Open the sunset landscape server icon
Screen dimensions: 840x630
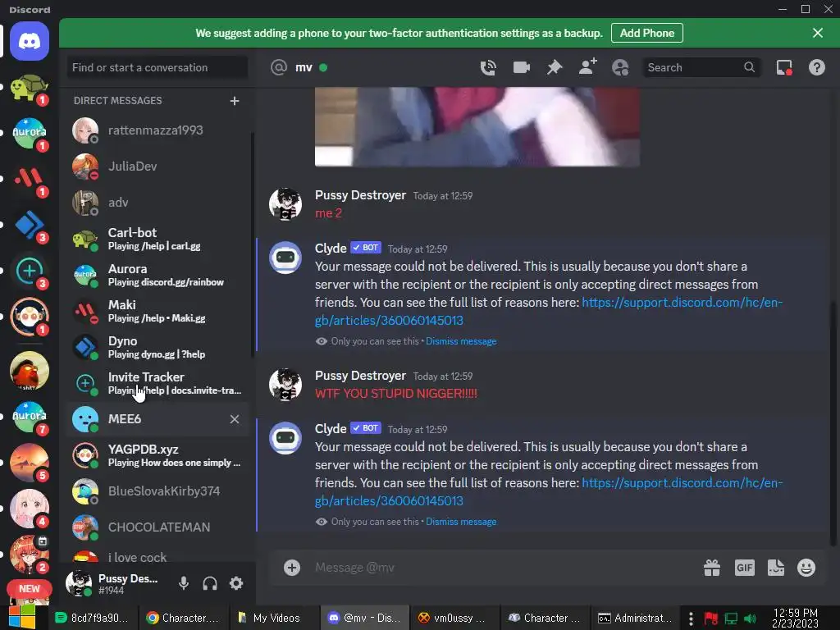(30, 463)
